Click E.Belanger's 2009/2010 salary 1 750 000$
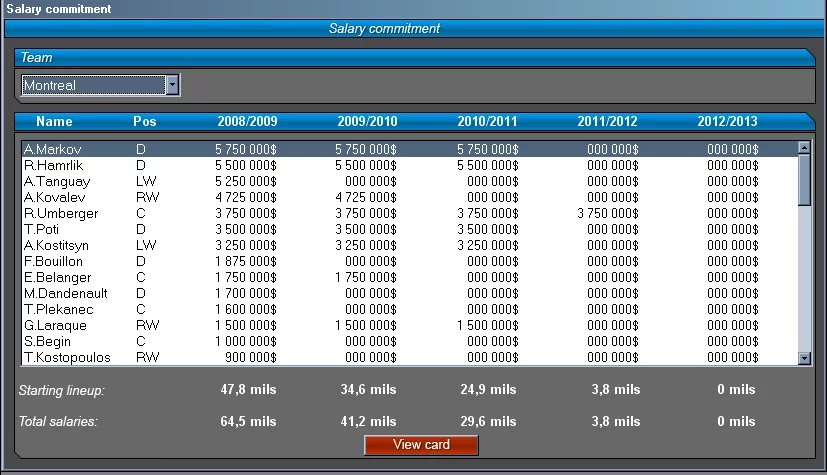 [366, 277]
